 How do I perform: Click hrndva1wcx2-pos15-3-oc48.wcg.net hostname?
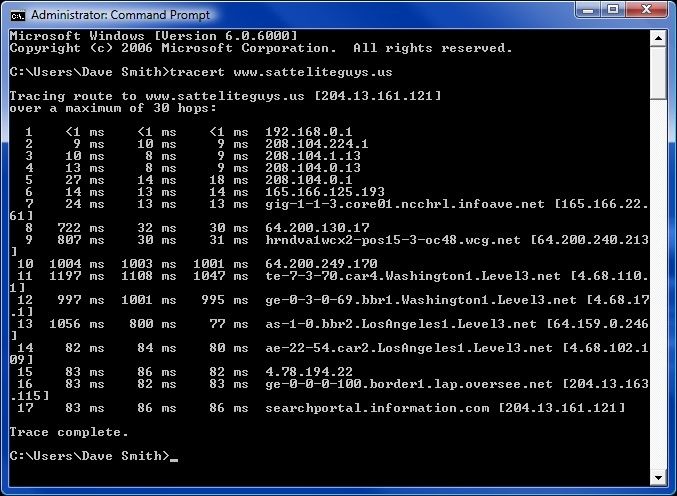(393, 240)
